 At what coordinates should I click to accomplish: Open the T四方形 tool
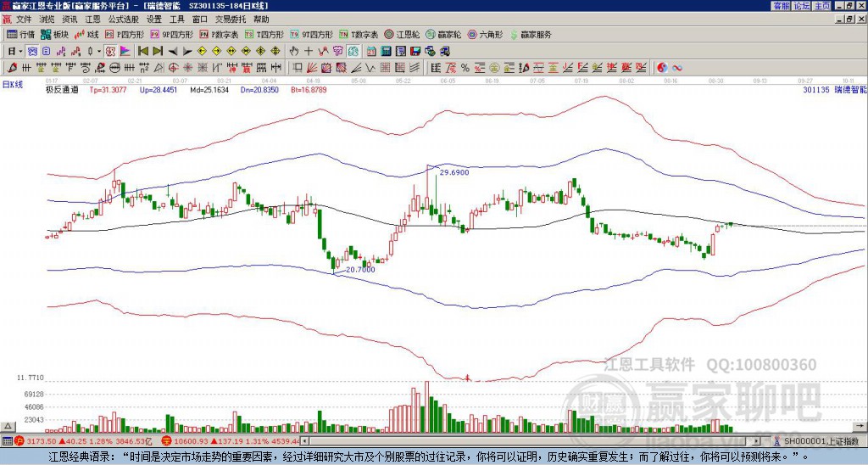pyautogui.click(x=264, y=34)
